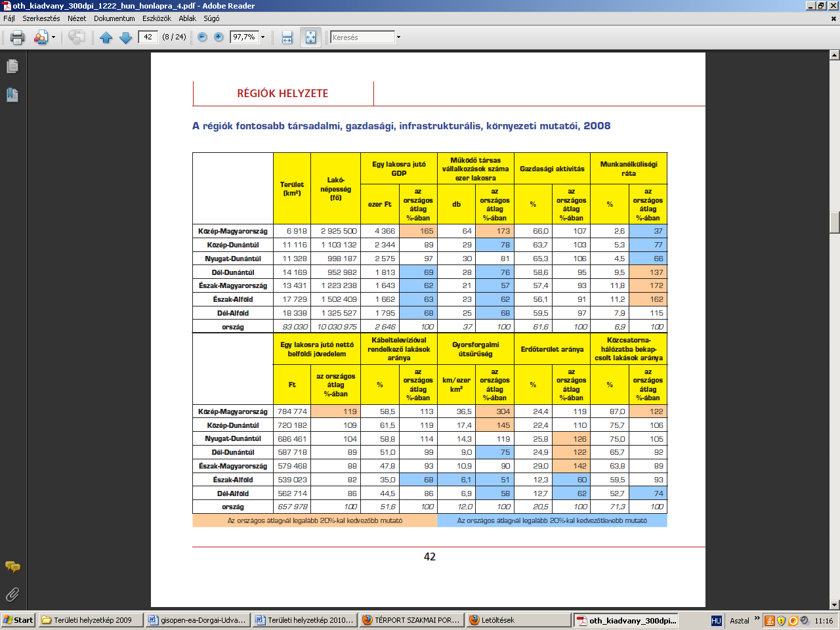This screenshot has height=630, width=840.
Task: Click the orange circular tray icon
Action: [x=793, y=620]
